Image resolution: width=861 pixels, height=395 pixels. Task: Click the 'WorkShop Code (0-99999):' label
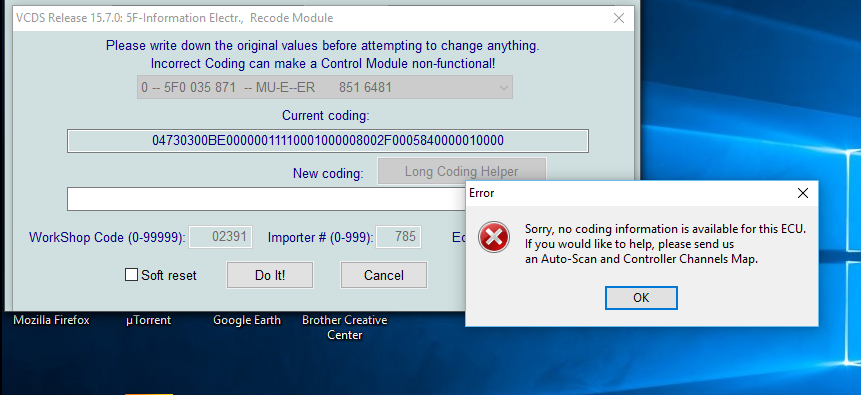coord(108,237)
